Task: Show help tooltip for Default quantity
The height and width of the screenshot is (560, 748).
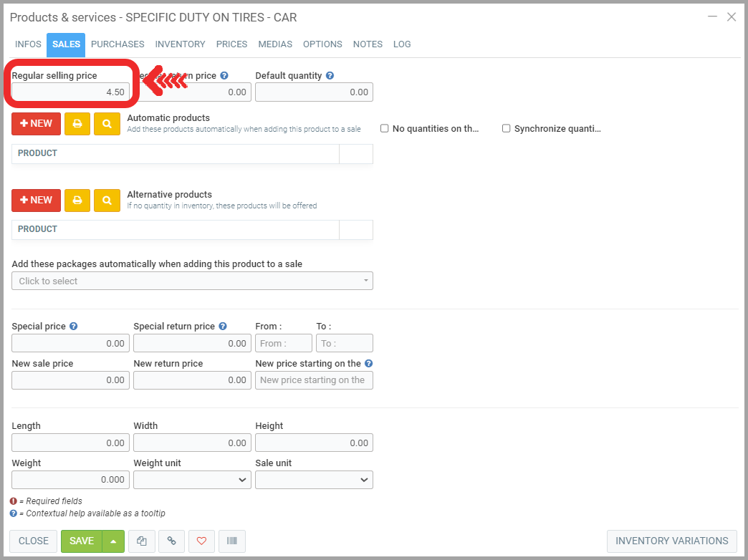Action: coord(330,76)
